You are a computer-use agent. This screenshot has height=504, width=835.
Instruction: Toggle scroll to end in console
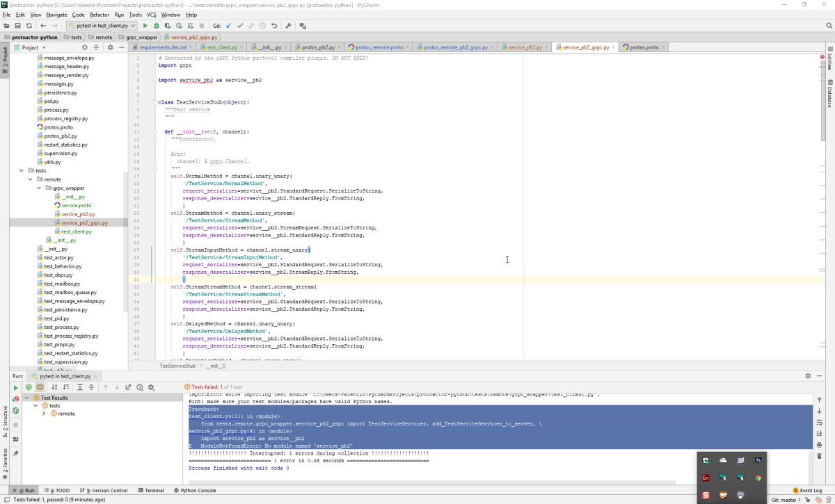[819, 434]
